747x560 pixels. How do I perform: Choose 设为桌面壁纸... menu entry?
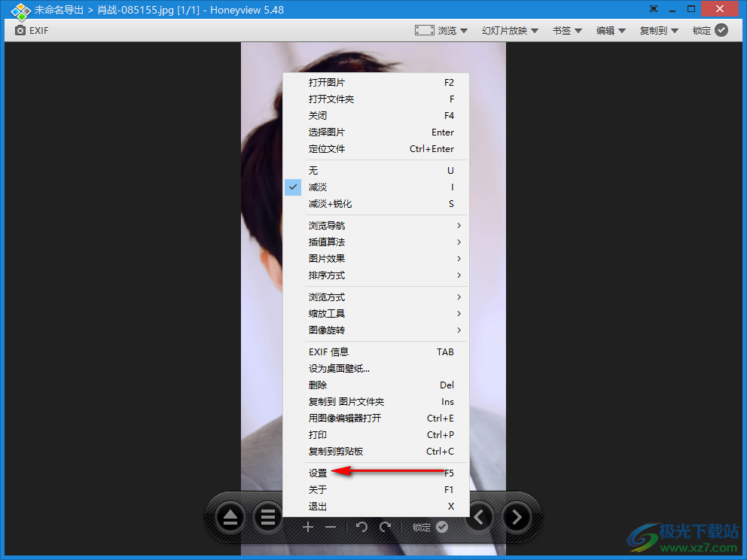pyautogui.click(x=377, y=369)
